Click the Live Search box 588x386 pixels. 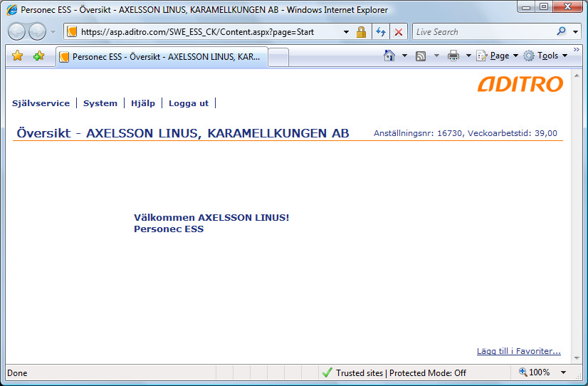(484, 32)
